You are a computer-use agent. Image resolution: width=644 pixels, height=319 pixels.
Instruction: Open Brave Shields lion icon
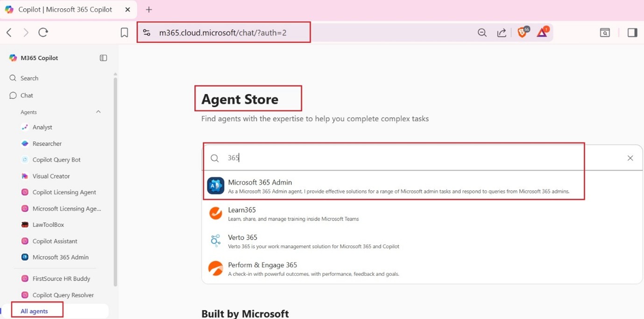click(523, 32)
